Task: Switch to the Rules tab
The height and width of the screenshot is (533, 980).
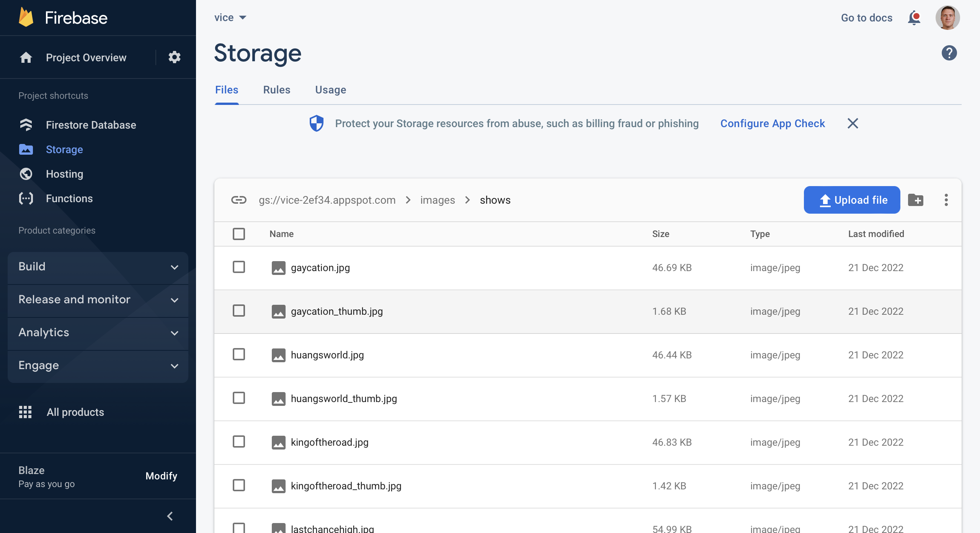Action: pyautogui.click(x=276, y=90)
